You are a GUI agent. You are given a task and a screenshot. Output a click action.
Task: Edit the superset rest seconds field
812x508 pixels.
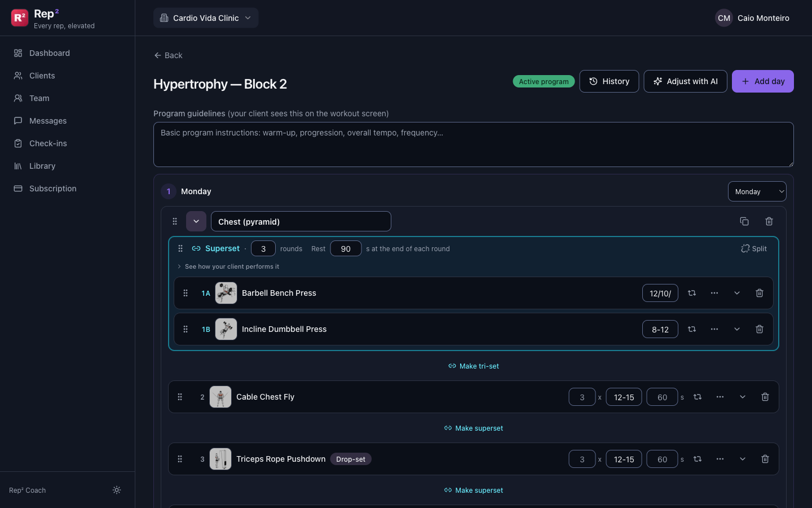click(x=346, y=248)
